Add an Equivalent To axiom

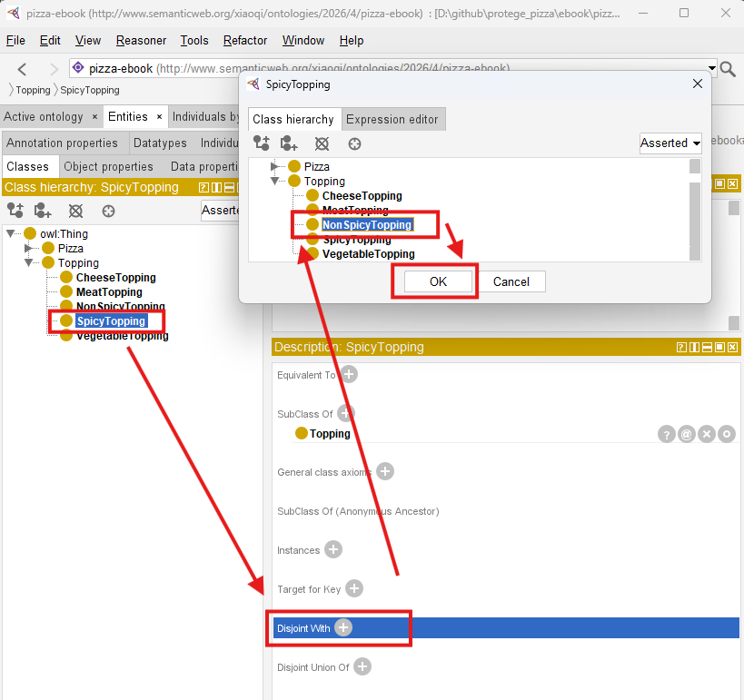point(349,374)
